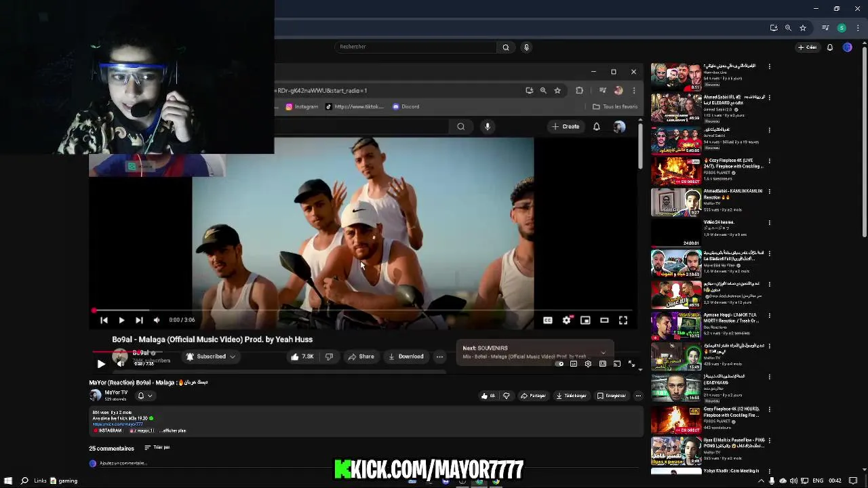The height and width of the screenshot is (488, 868).
Task: Open Windows Start menu
Action: tap(7, 481)
